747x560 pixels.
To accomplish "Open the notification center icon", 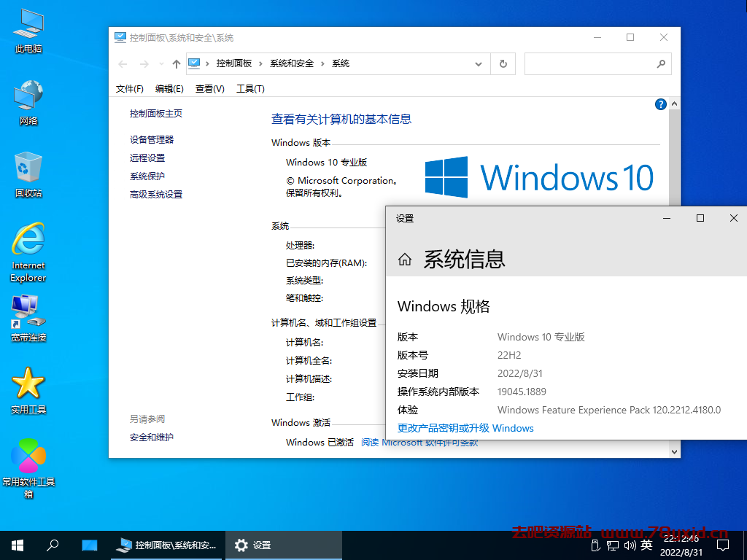I will [723, 545].
